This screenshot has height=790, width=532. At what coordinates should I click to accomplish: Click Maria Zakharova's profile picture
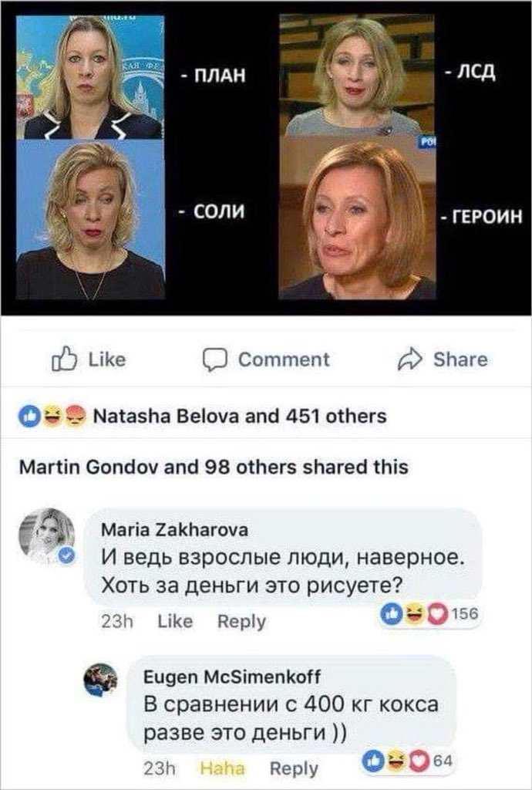pos(46,535)
